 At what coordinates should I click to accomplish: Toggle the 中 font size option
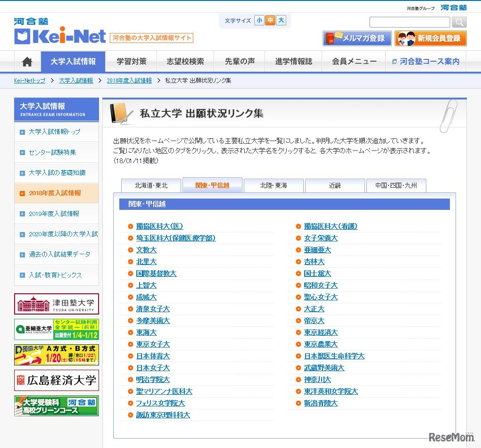coord(269,20)
